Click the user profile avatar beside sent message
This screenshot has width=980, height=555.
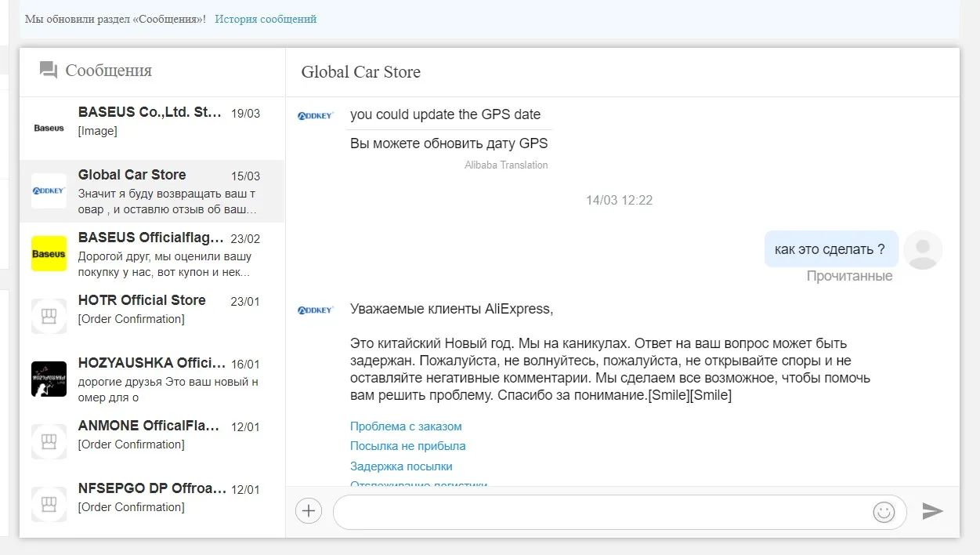pos(923,250)
